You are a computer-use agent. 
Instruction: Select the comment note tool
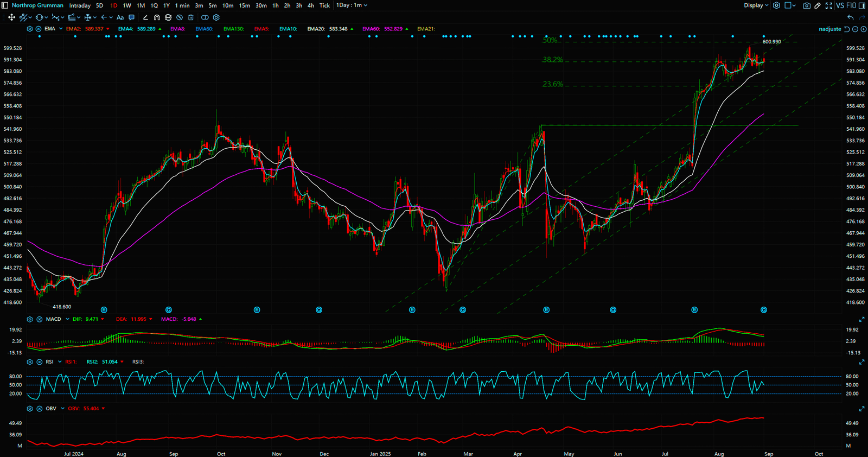131,17
